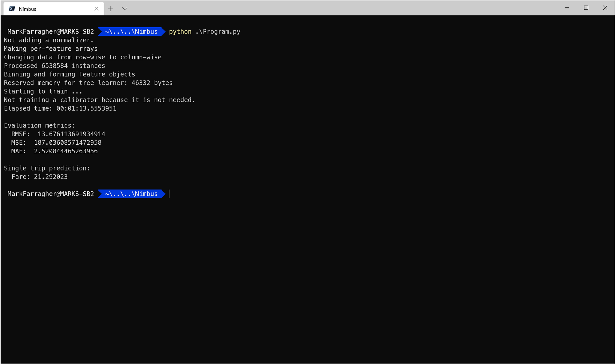The width and height of the screenshot is (615, 364).
Task: Click the .\Program.py argument text
Action: pos(218,32)
